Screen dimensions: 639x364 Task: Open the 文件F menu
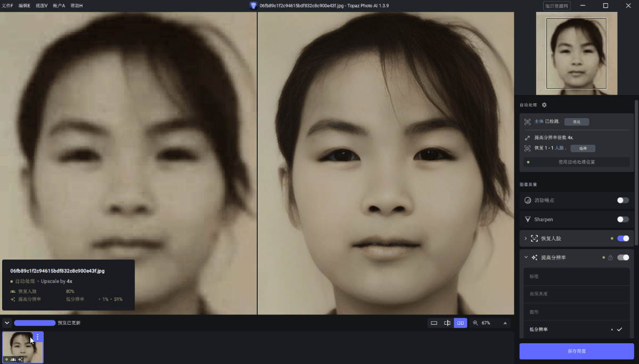pyautogui.click(x=8, y=5)
